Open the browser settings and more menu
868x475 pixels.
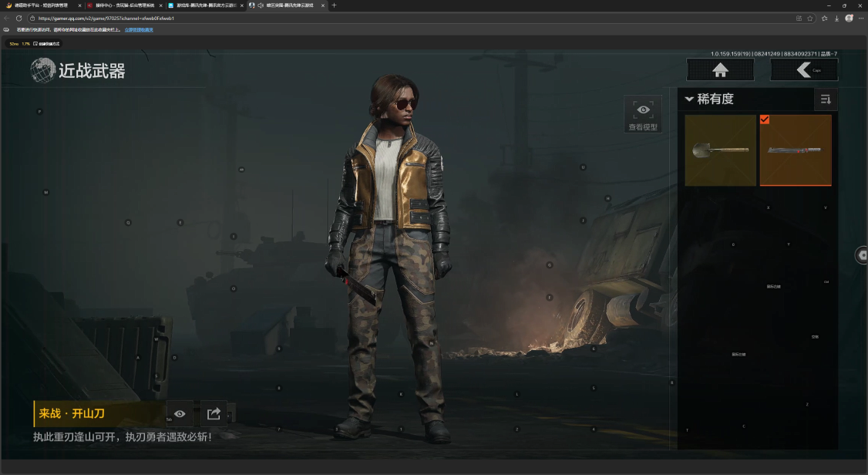tap(861, 19)
